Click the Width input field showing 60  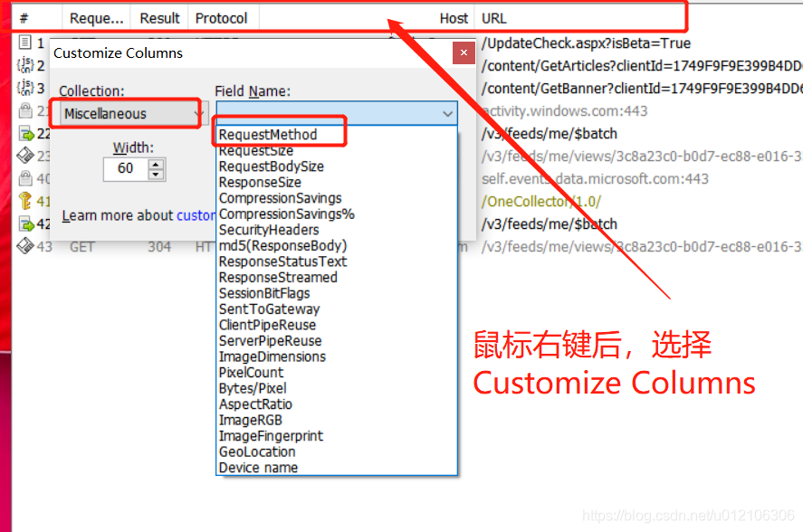click(x=126, y=168)
